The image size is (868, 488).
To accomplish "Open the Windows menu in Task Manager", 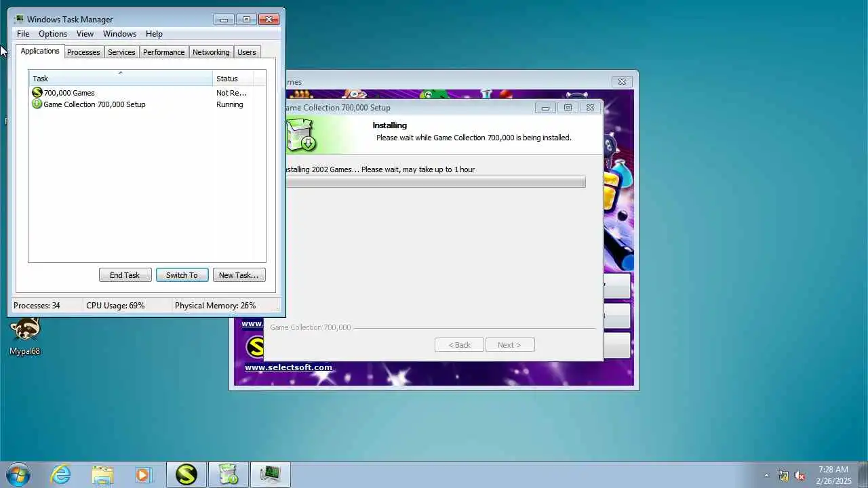I will coord(119,34).
